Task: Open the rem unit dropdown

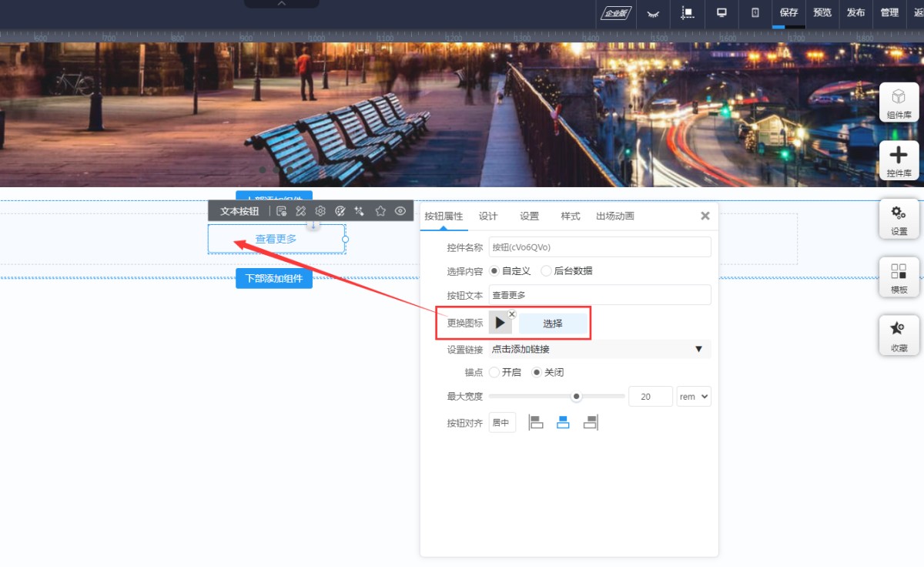Action: coord(693,397)
